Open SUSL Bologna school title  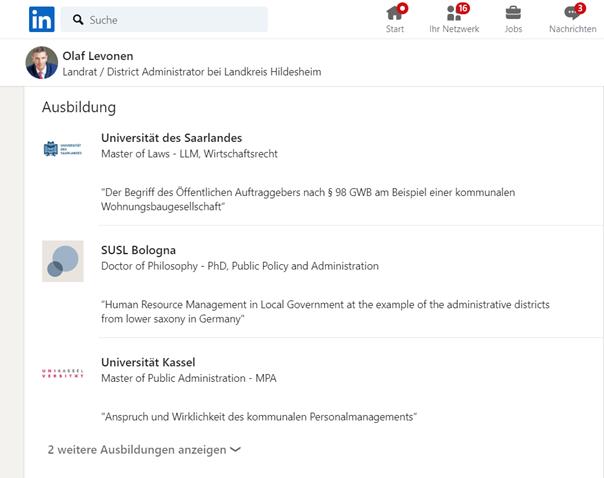tap(138, 250)
